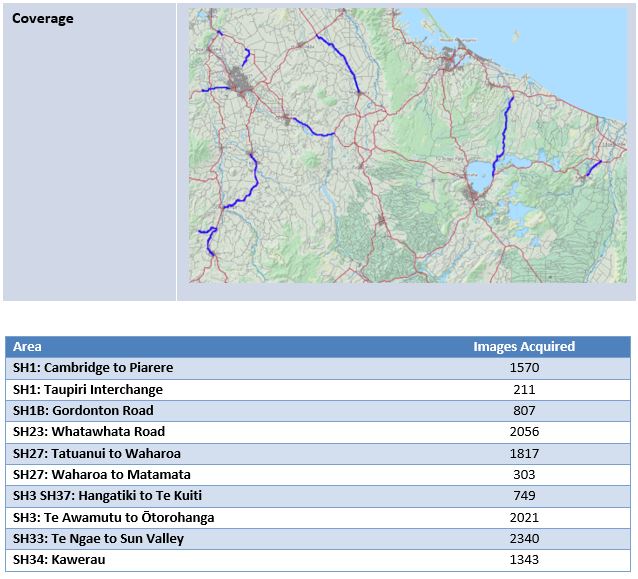Screen dimensions: 638x579
Task: Click the image count 211
Action: pyautogui.click(x=523, y=390)
